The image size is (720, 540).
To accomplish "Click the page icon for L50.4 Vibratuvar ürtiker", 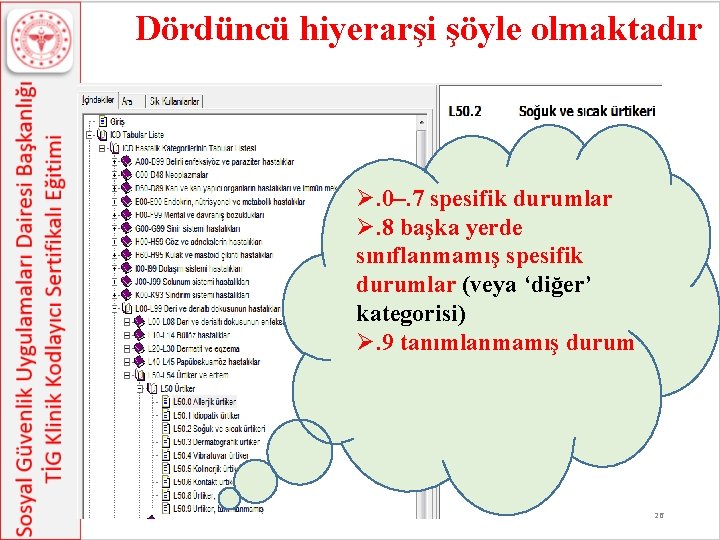I will pyautogui.click(x=166, y=456).
